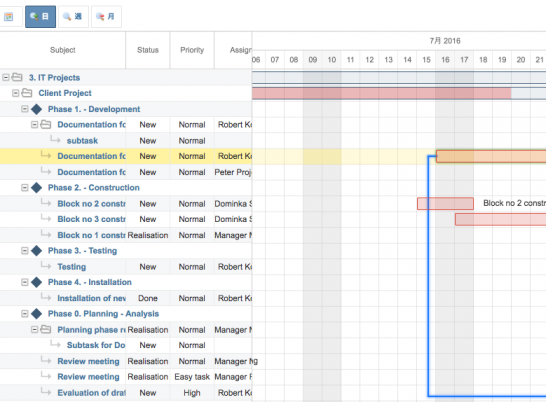Sort by Priority column header

click(192, 50)
